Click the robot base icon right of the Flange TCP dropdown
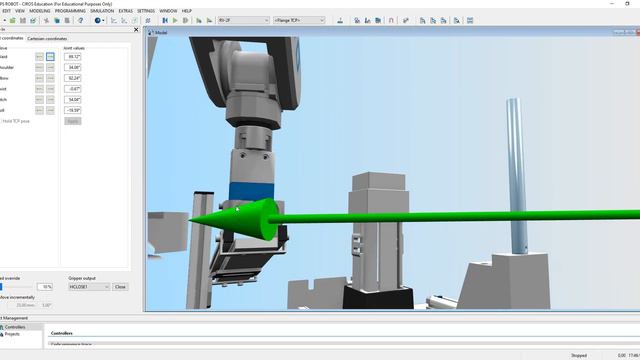This screenshot has height=360, width=640. click(340, 20)
